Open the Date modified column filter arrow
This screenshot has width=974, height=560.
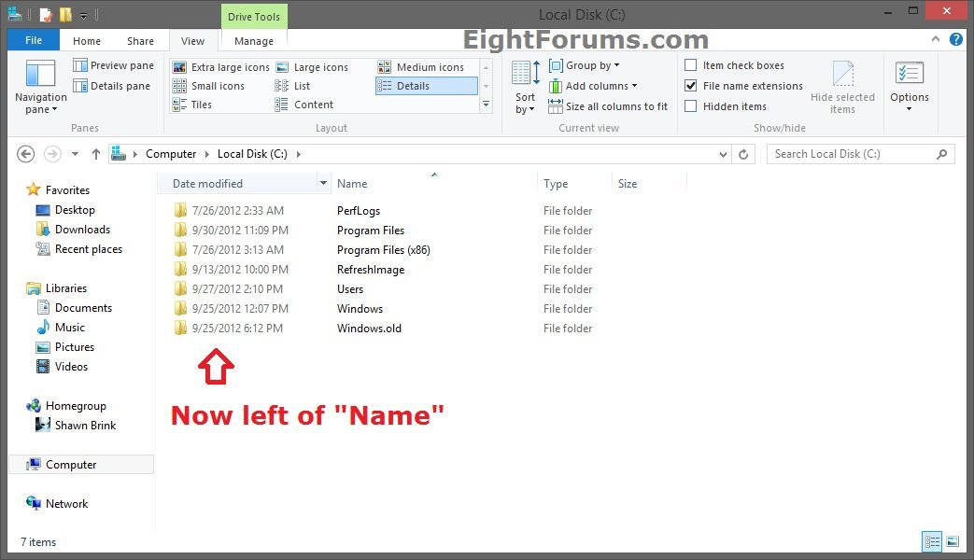pos(323,184)
